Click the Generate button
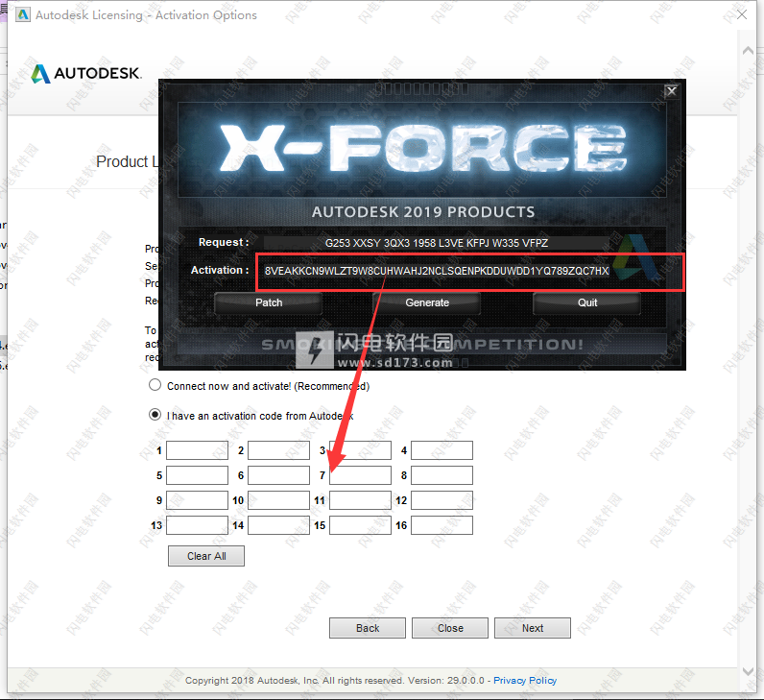Viewport: 764px width, 700px height. (x=427, y=302)
